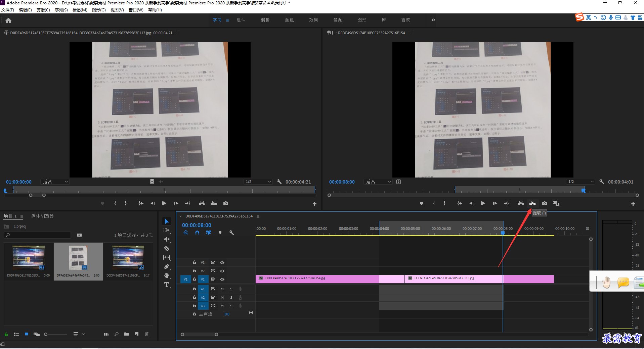Click Timeline playhead at 00:00:08:00
The width and height of the screenshot is (644, 349).
(503, 232)
